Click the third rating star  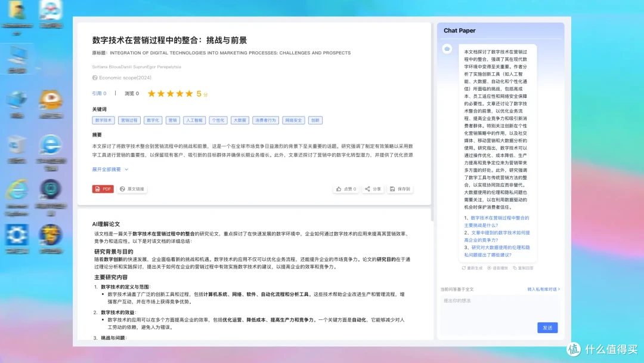[171, 94]
